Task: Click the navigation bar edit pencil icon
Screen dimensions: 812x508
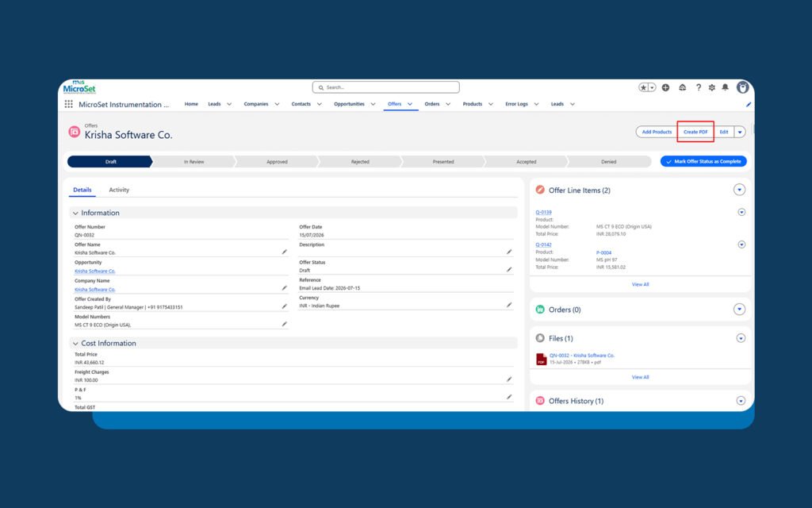Action: tap(749, 104)
